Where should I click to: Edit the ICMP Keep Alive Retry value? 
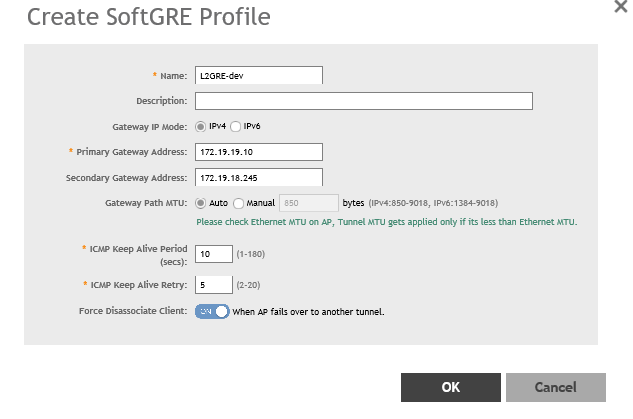pyautogui.click(x=213, y=285)
